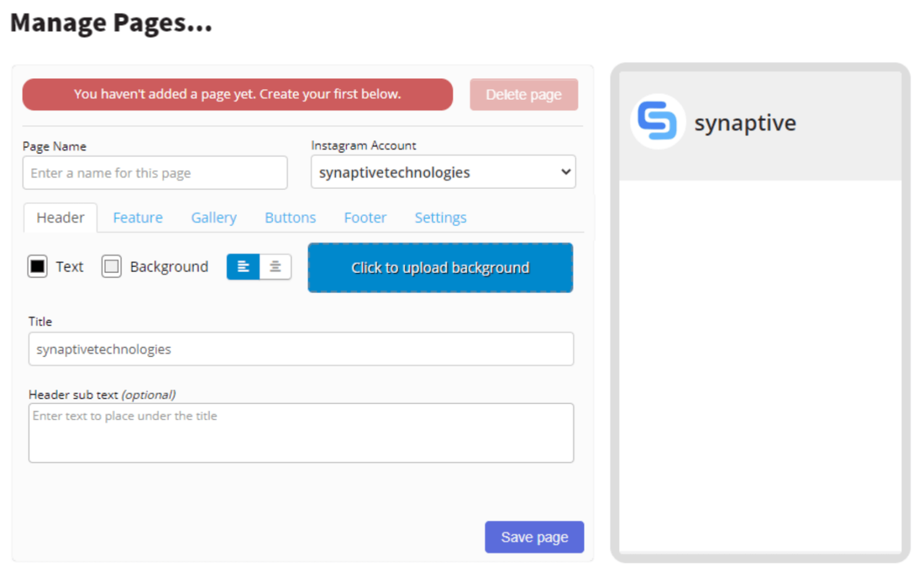Show the Footer tab
The image size is (924, 572).
(x=365, y=218)
